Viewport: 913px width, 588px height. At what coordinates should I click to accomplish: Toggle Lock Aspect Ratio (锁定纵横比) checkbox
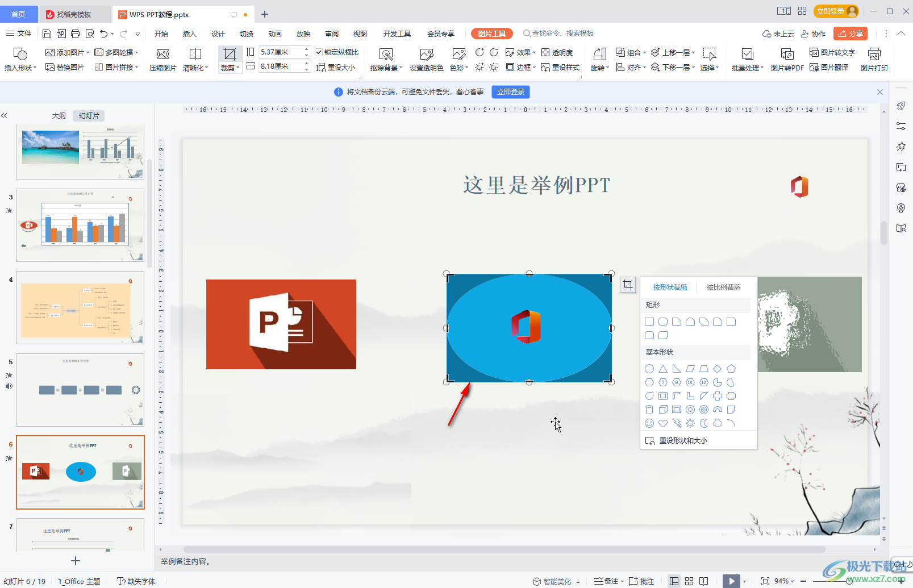(319, 52)
